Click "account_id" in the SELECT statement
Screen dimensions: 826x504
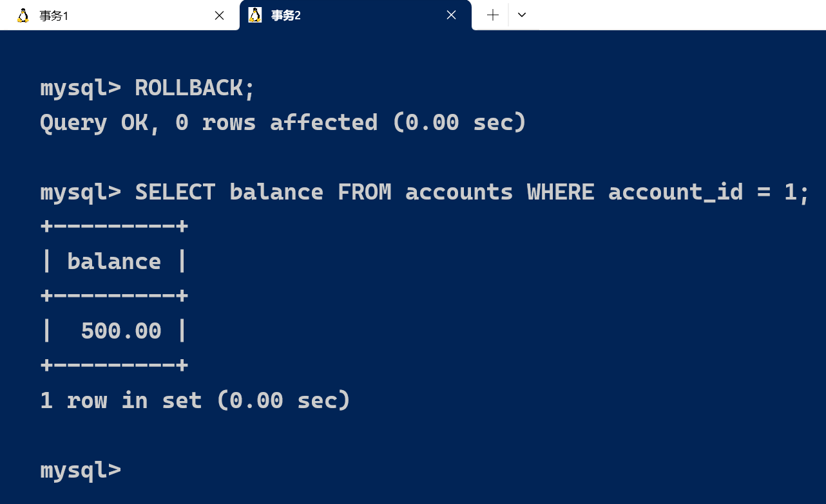(x=675, y=192)
